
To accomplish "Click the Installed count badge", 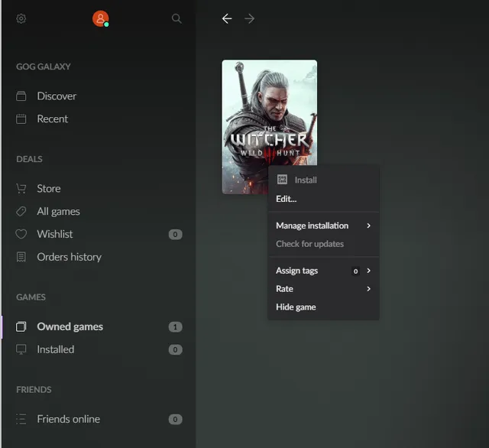I will tap(175, 349).
